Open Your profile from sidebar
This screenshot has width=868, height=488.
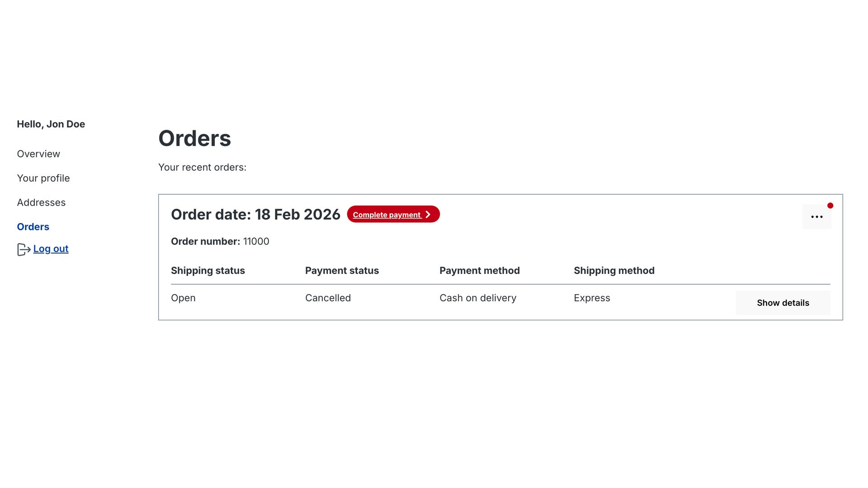[x=43, y=178]
